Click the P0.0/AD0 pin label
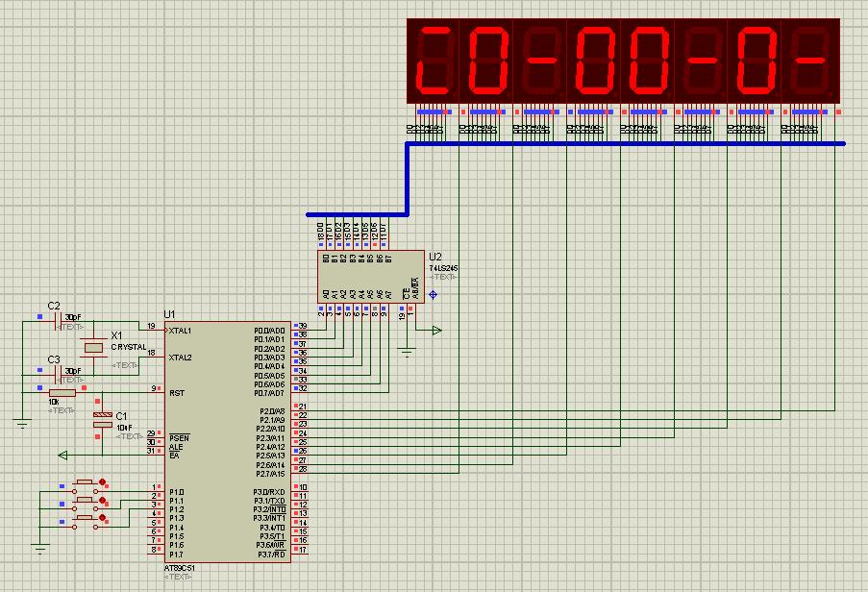Screen dimensions: 868x592 [269, 331]
